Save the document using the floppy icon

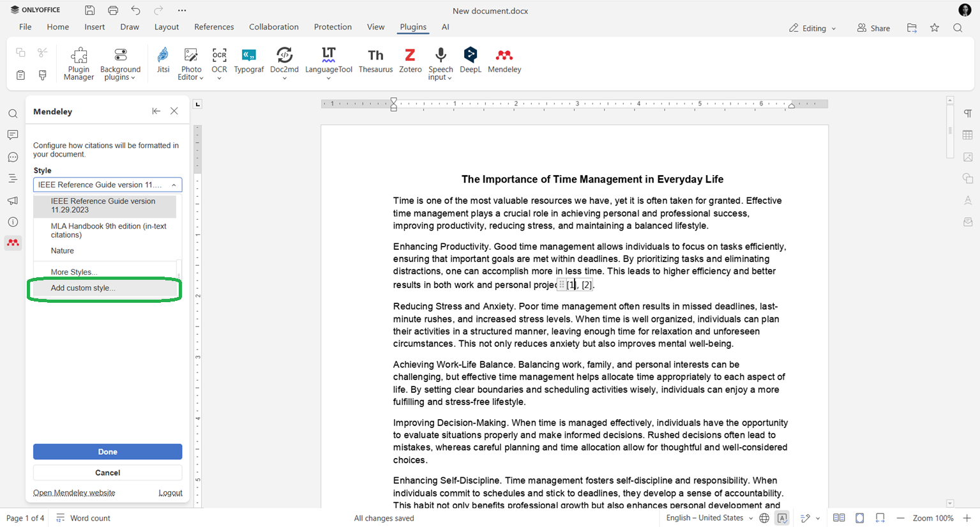coord(90,10)
